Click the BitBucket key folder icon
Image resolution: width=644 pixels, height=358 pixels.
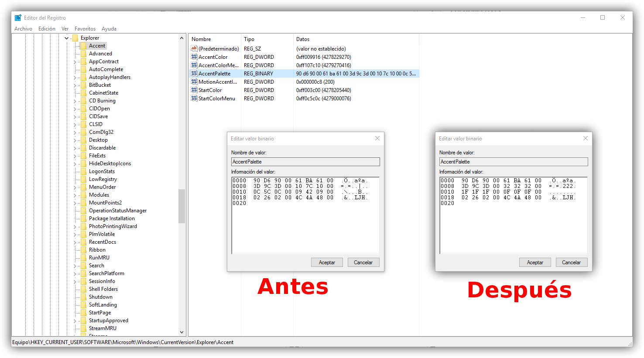(x=83, y=85)
